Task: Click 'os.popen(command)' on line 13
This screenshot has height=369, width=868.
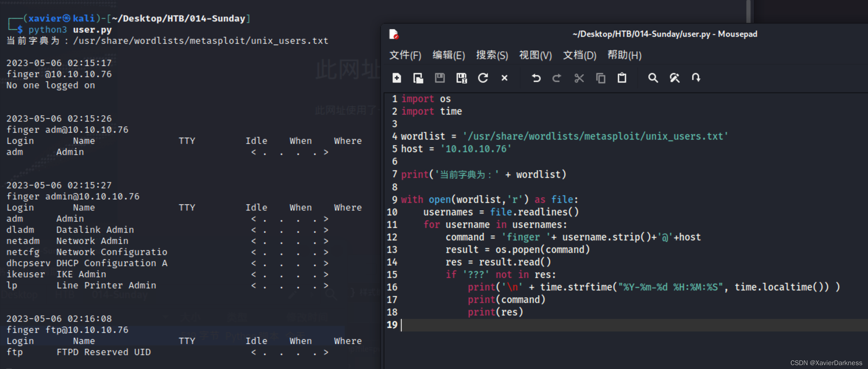Action: coord(542,249)
